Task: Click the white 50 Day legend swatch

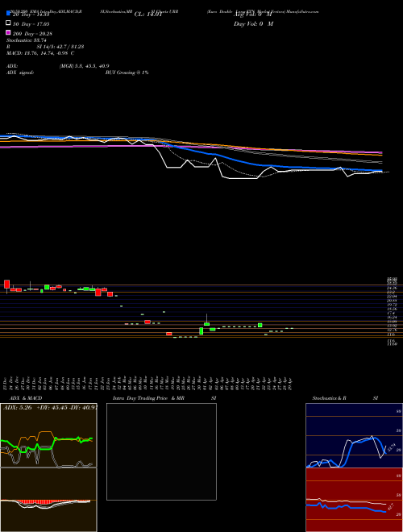Action: tap(8, 23)
